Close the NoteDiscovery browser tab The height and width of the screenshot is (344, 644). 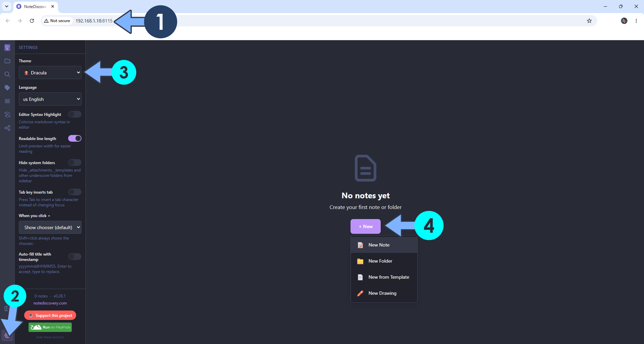tap(53, 6)
